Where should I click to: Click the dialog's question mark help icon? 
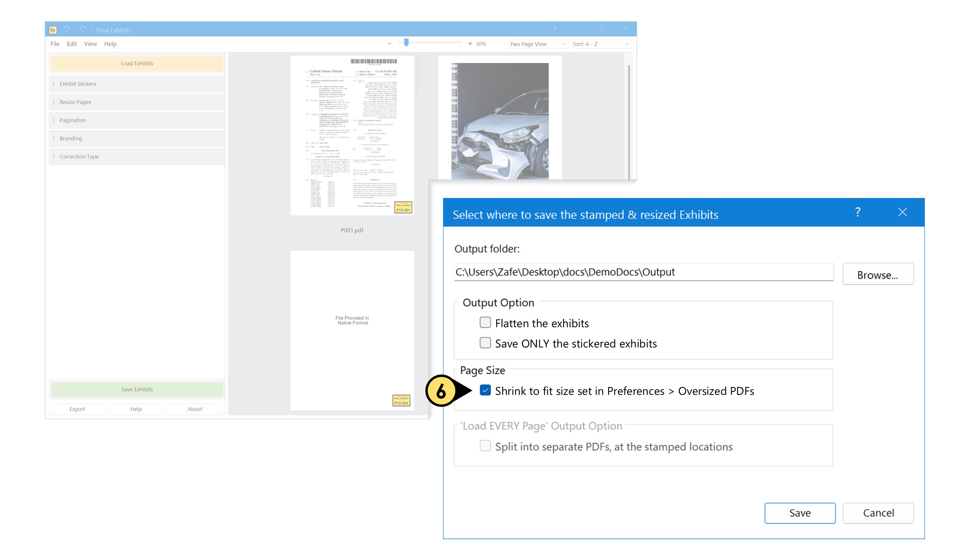point(857,212)
